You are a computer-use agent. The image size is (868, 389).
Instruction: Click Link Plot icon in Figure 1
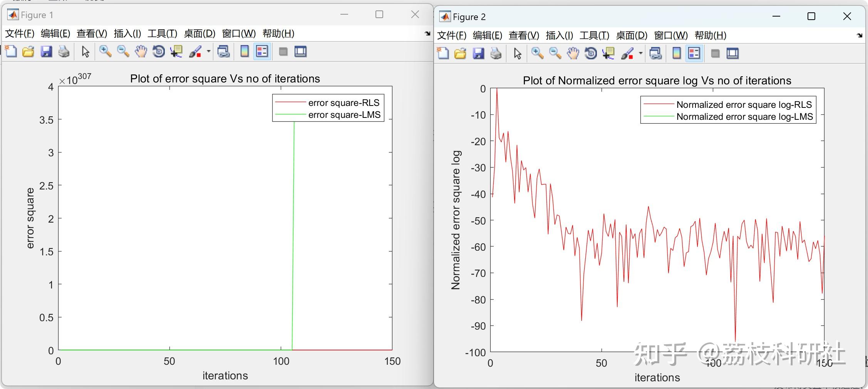[224, 51]
